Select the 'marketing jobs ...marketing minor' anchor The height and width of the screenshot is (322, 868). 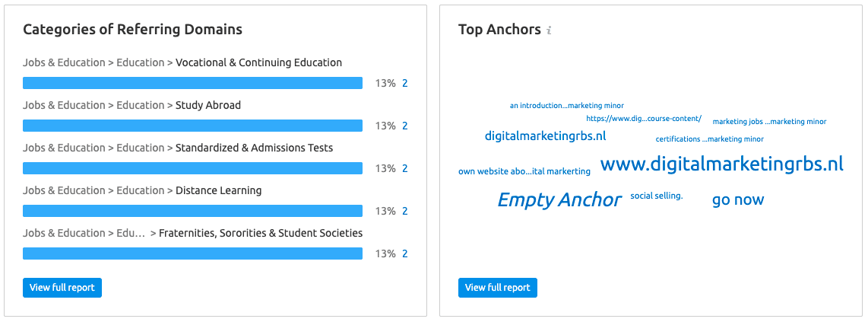pyautogui.click(x=769, y=121)
